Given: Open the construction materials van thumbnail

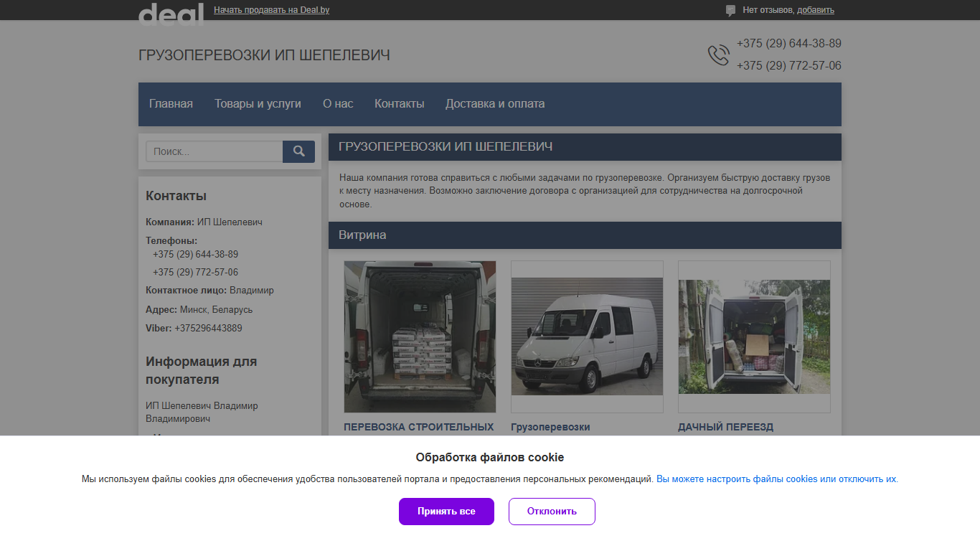Looking at the screenshot, I should [x=420, y=336].
